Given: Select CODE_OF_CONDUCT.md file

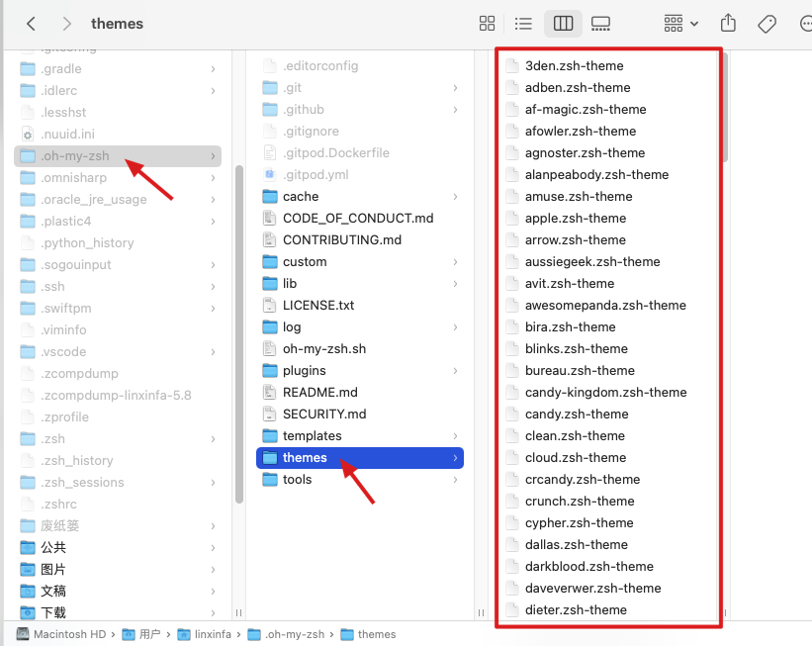Looking at the screenshot, I should (x=360, y=218).
